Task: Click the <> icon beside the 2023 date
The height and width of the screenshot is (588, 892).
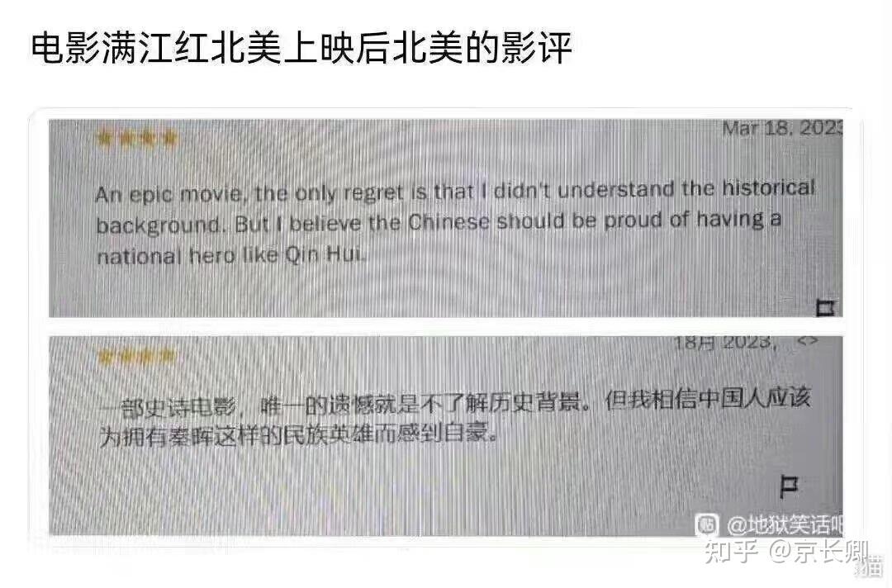Action: 808,340
